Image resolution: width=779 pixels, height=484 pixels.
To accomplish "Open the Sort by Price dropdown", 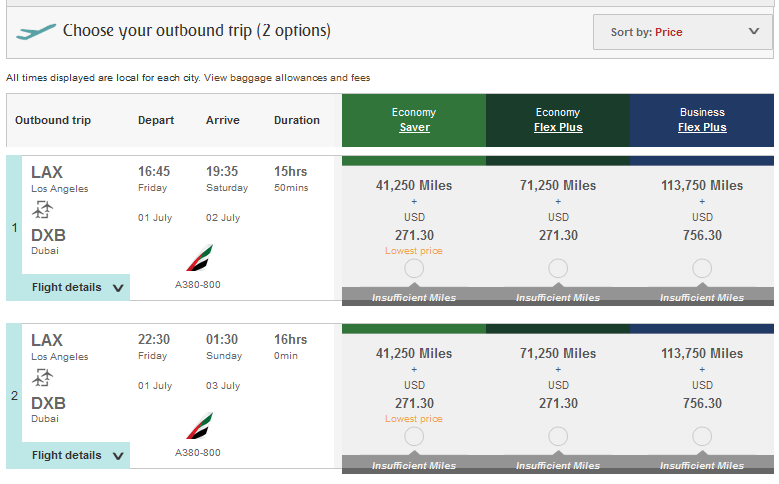I will point(683,32).
